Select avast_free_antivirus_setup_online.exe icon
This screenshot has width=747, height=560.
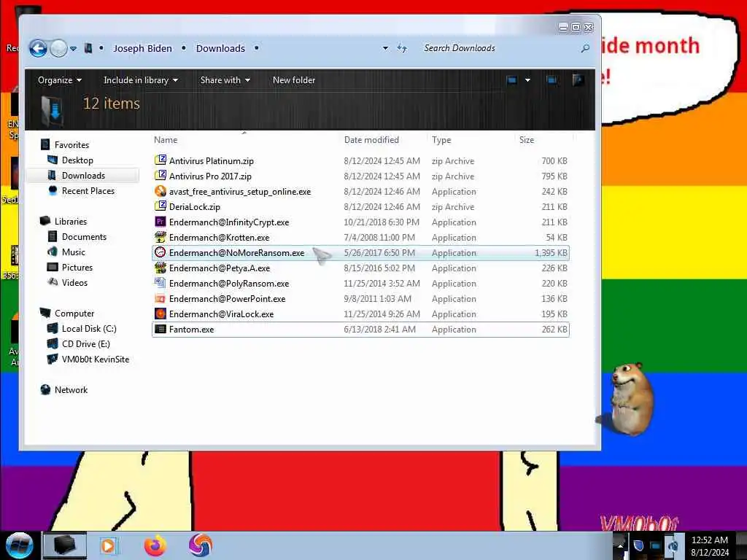[160, 191]
